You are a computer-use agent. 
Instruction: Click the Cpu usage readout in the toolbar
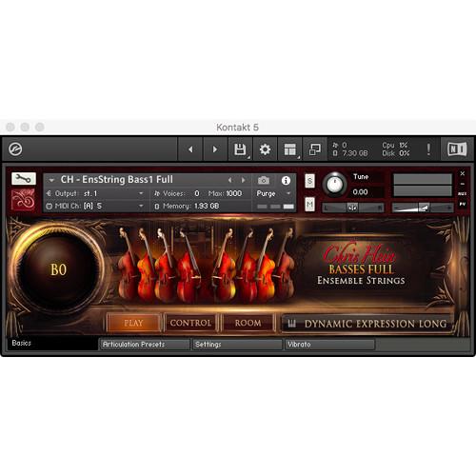(x=395, y=146)
